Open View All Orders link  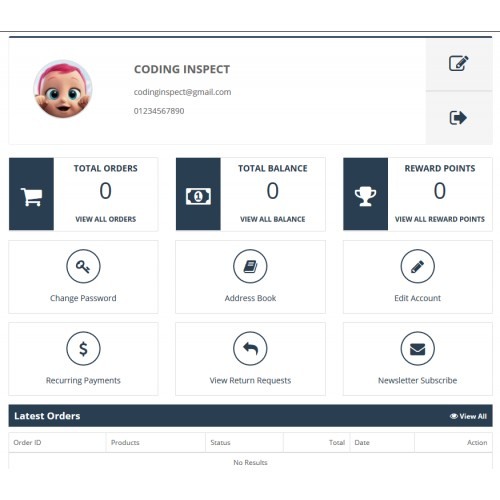pos(106,219)
